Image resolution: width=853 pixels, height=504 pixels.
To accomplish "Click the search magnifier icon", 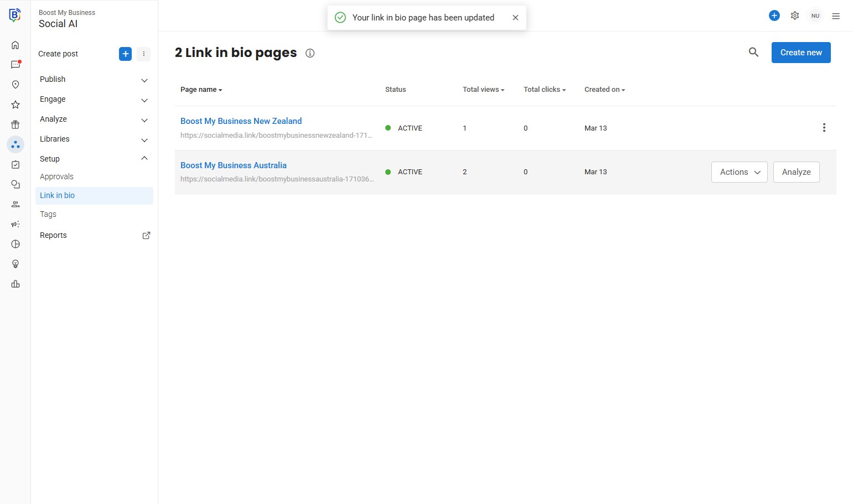I will (753, 52).
